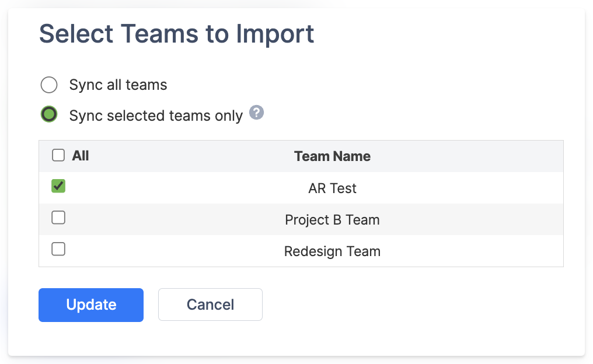
Task: Dismiss the dialog via the Cancel label
Action: point(210,304)
